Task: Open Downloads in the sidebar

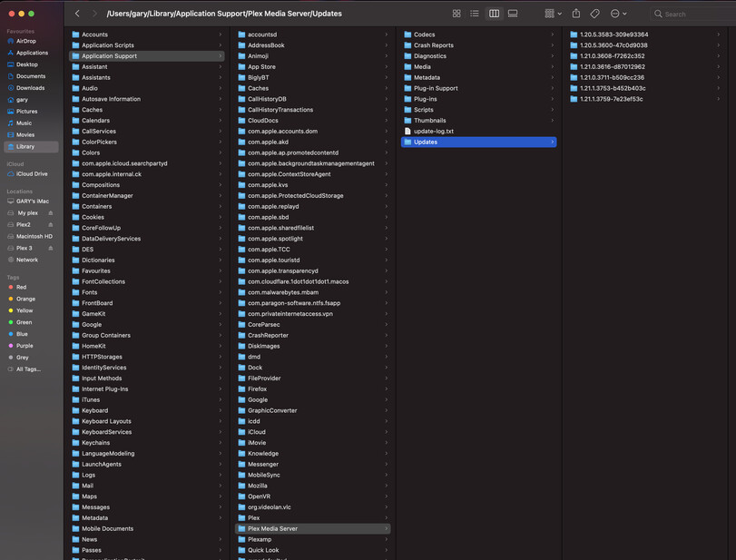Action: click(x=31, y=88)
